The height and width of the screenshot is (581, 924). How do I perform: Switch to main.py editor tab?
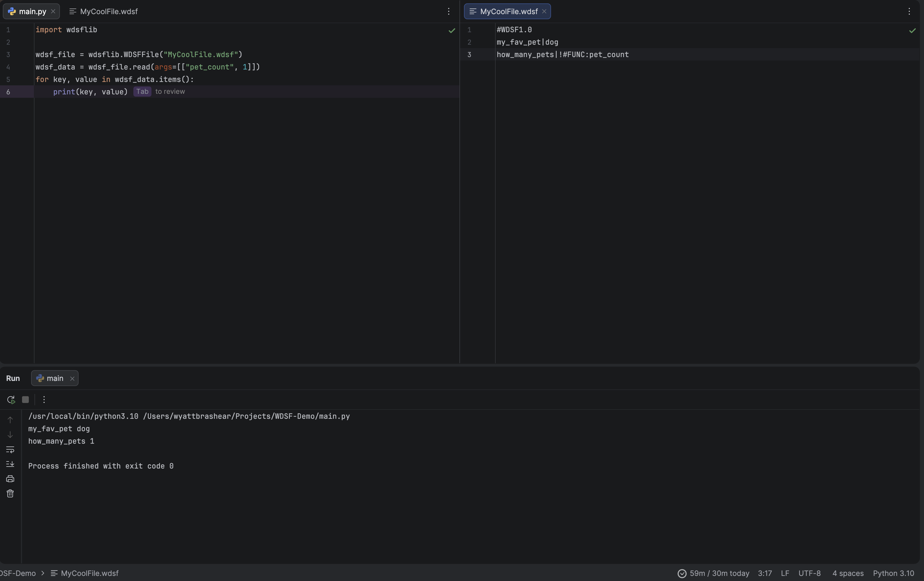tap(31, 12)
